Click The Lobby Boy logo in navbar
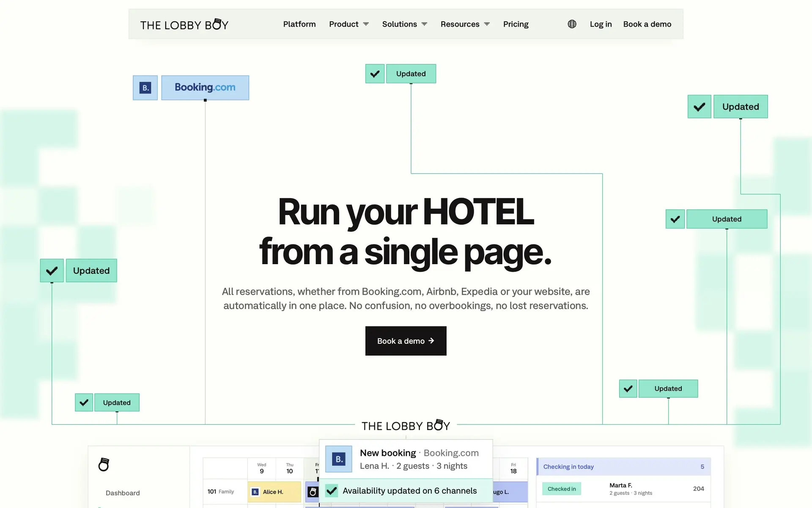This screenshot has width=812, height=508. (x=184, y=25)
